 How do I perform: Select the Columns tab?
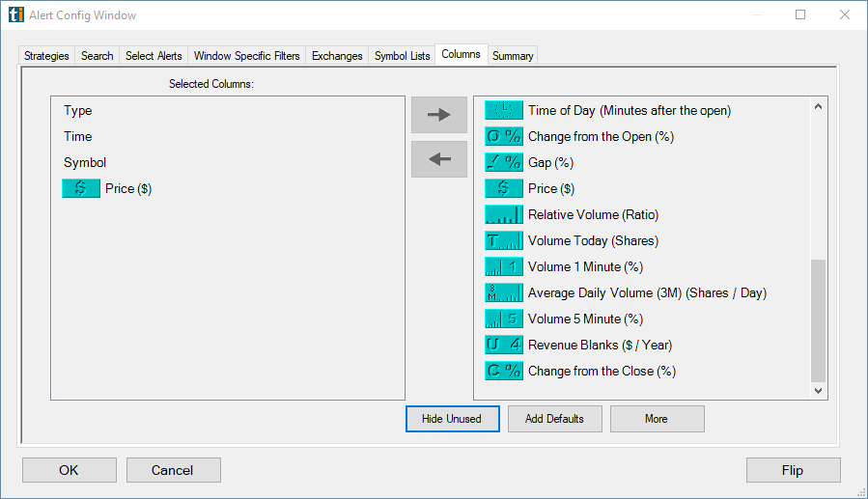pos(462,54)
